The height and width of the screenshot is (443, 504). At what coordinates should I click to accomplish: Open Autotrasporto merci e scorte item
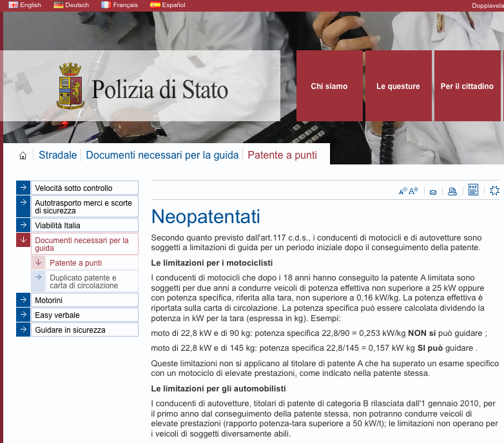[x=85, y=206]
